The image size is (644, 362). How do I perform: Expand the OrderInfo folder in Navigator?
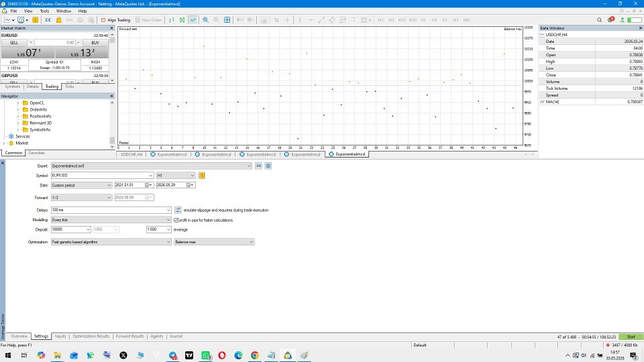click(x=17, y=109)
